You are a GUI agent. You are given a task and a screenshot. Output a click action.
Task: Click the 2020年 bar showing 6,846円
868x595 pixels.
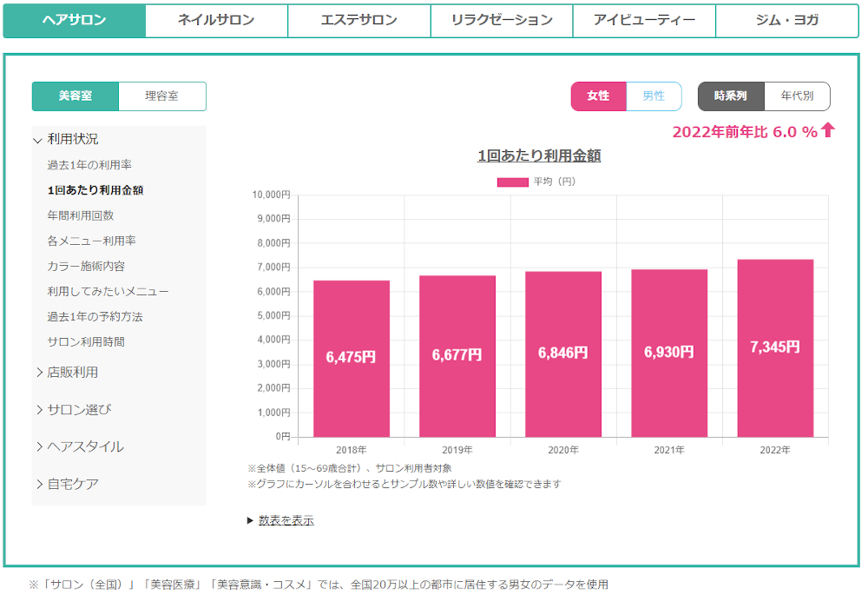pyautogui.click(x=563, y=354)
